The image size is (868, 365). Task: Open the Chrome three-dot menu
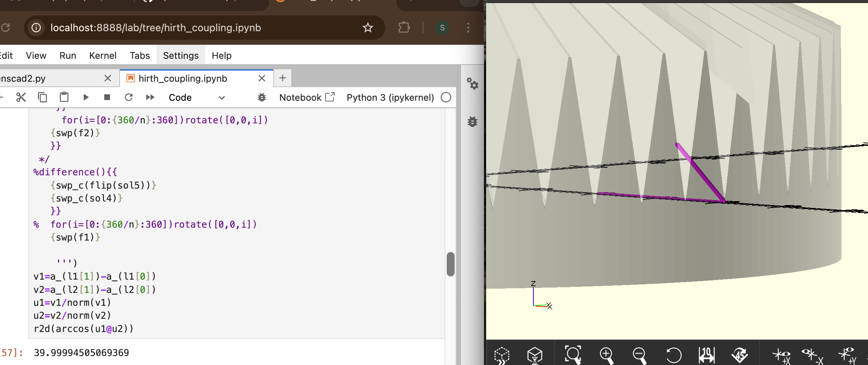[x=468, y=28]
